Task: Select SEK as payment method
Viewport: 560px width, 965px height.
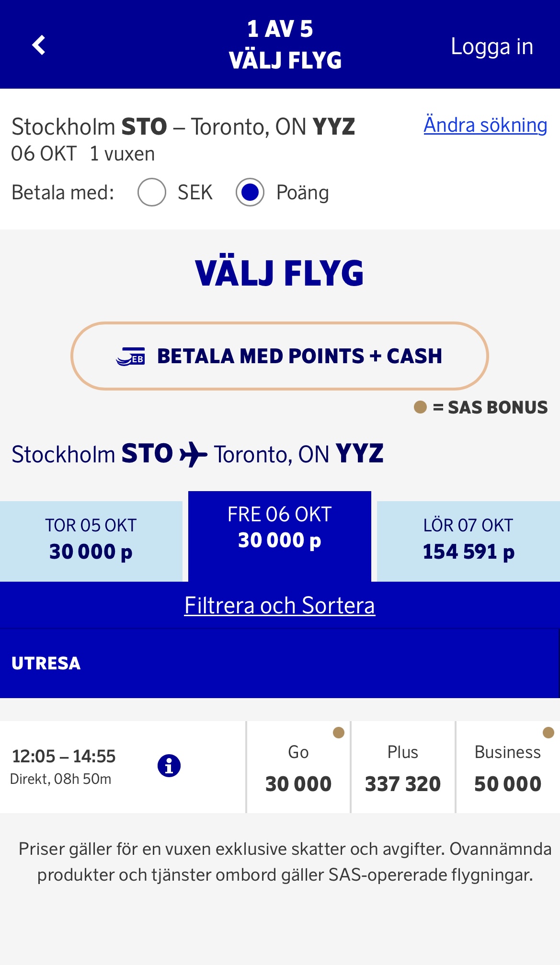Action: click(x=152, y=192)
